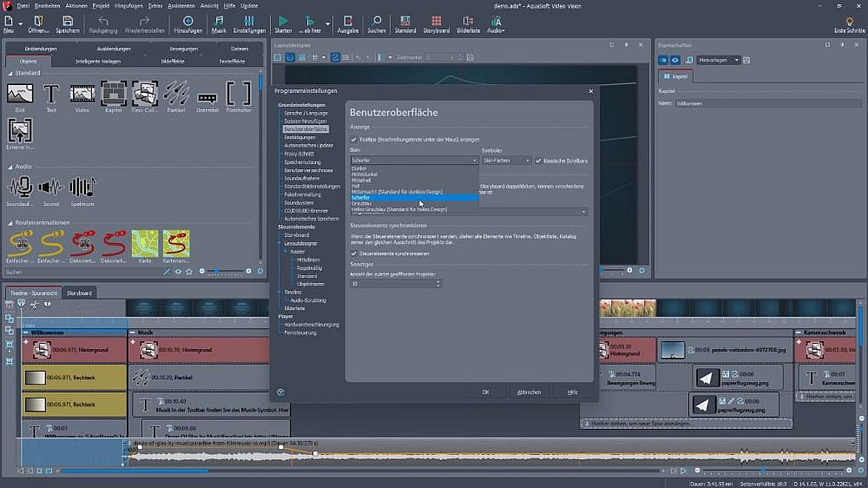Image resolution: width=868 pixels, height=488 pixels.
Task: Click the Karte route animation icon
Action: (144, 243)
